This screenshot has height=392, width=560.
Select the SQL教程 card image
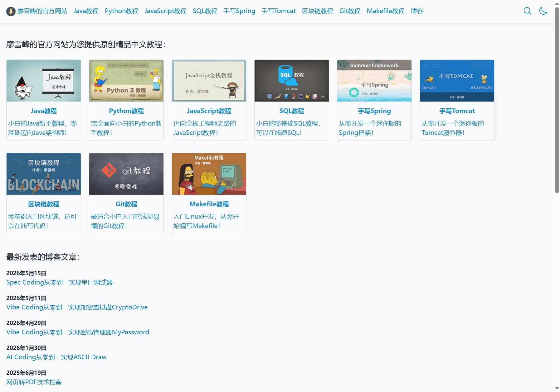tap(292, 81)
